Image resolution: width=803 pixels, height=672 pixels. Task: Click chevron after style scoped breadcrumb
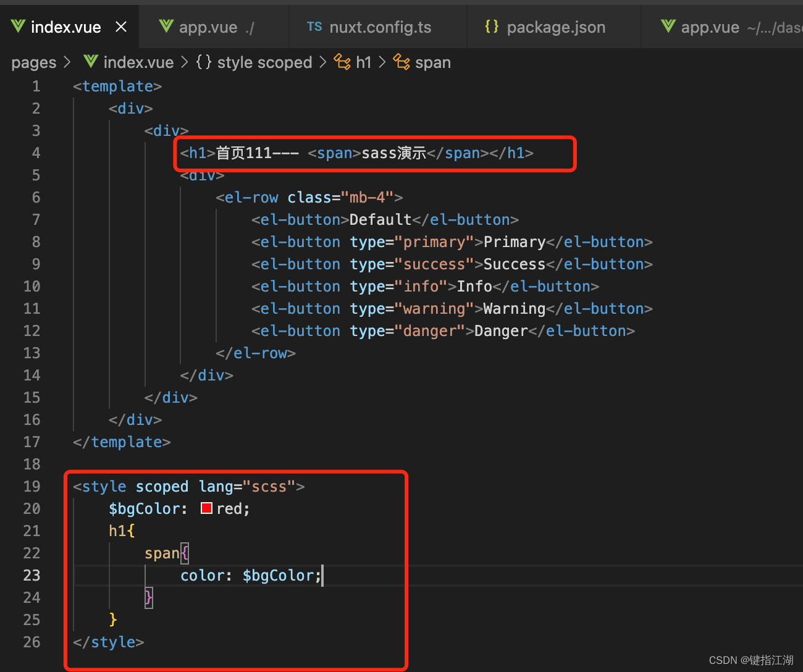(322, 62)
